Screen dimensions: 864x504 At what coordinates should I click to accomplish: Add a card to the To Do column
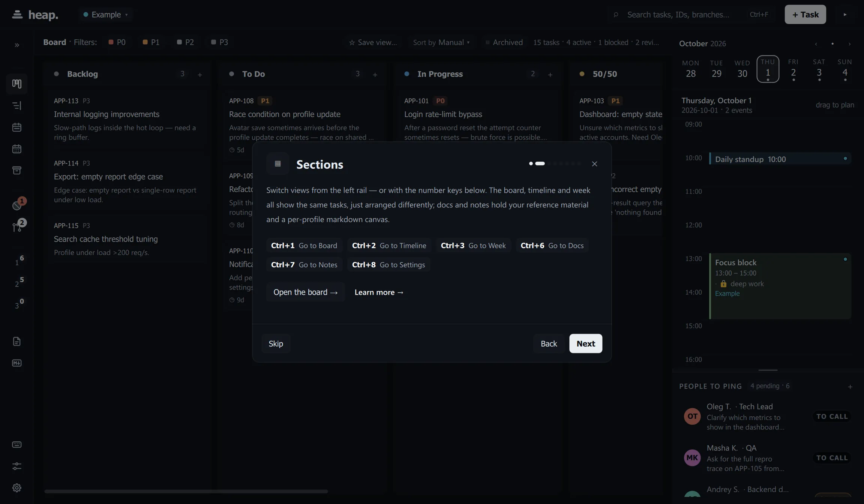pos(375,75)
